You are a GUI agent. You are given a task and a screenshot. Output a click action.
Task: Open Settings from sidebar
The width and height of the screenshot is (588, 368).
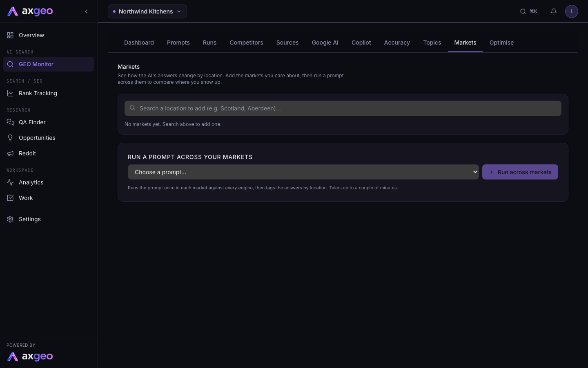(x=49, y=219)
